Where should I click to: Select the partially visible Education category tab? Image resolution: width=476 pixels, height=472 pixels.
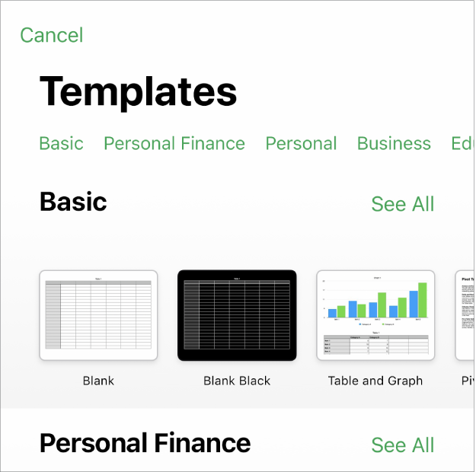pyautogui.click(x=462, y=143)
